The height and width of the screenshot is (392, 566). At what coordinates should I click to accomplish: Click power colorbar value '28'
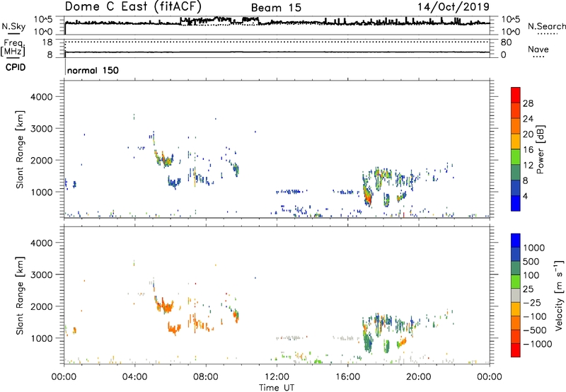click(528, 103)
